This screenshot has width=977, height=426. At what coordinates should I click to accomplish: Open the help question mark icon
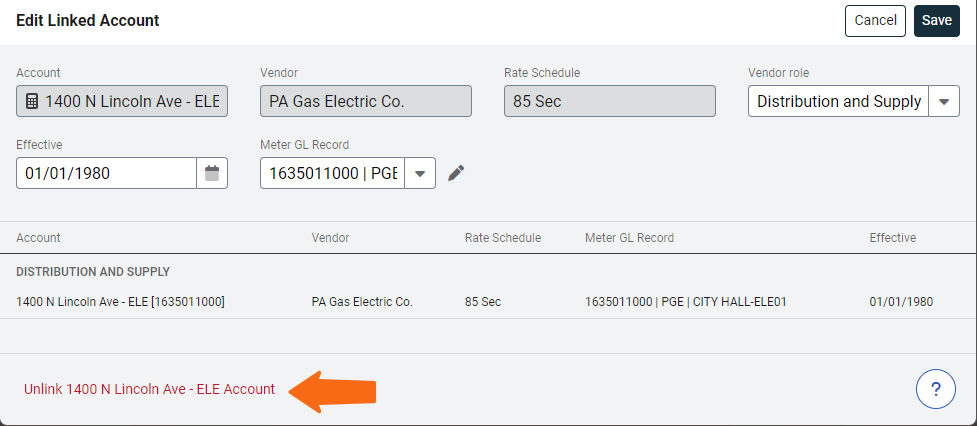point(935,389)
